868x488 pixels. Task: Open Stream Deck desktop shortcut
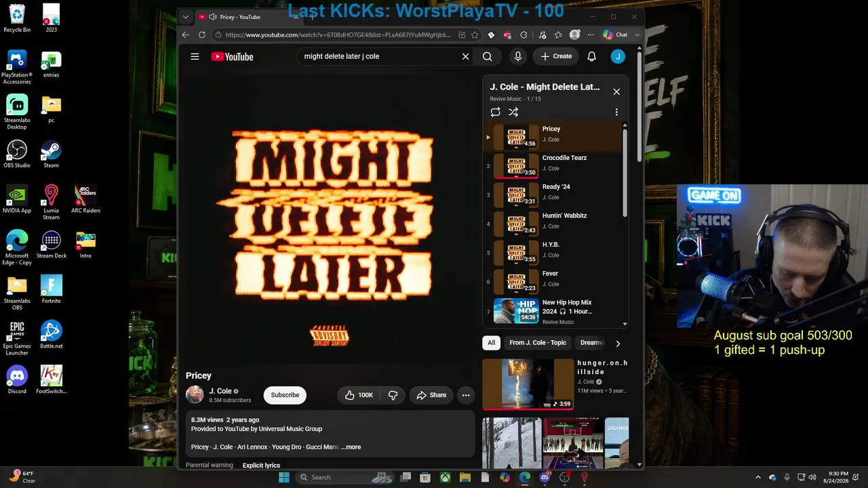point(51,245)
